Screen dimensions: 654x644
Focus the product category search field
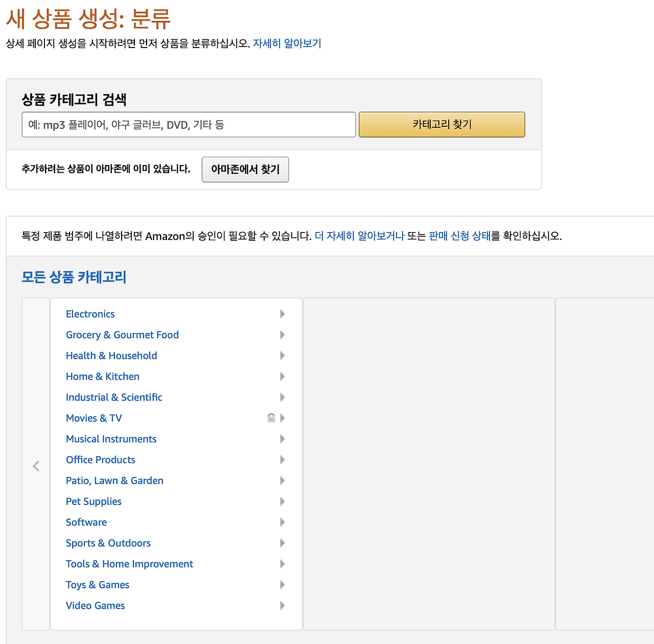click(189, 125)
